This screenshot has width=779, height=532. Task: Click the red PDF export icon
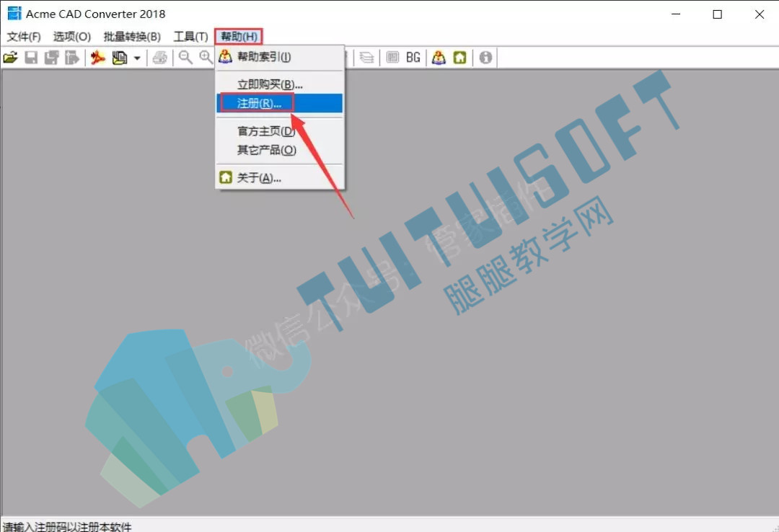click(x=98, y=58)
